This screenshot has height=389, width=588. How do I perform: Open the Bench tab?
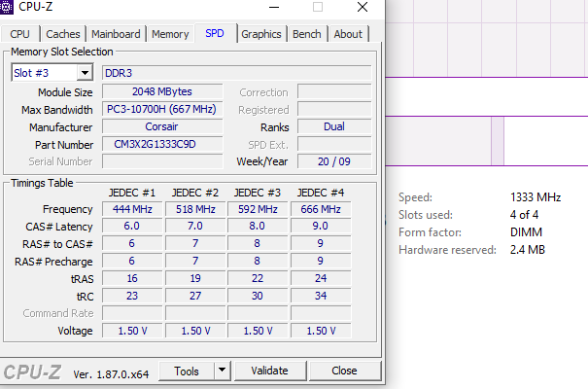(x=307, y=34)
